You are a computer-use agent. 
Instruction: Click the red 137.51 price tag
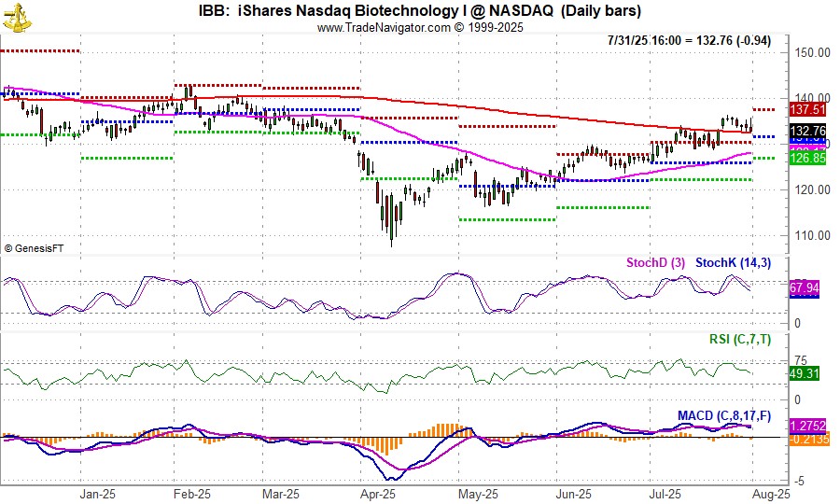pyautogui.click(x=806, y=109)
